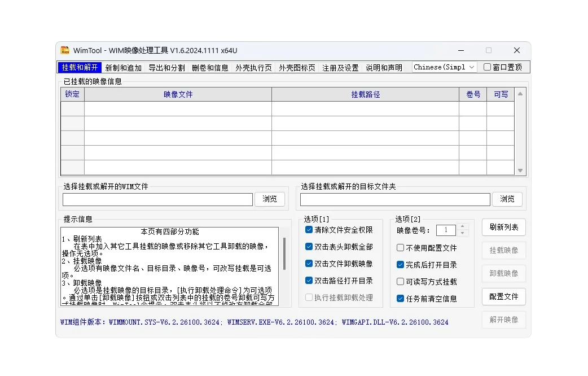The height and width of the screenshot is (376, 588).
Task: Minimize the WimTool window
Action: (x=461, y=50)
